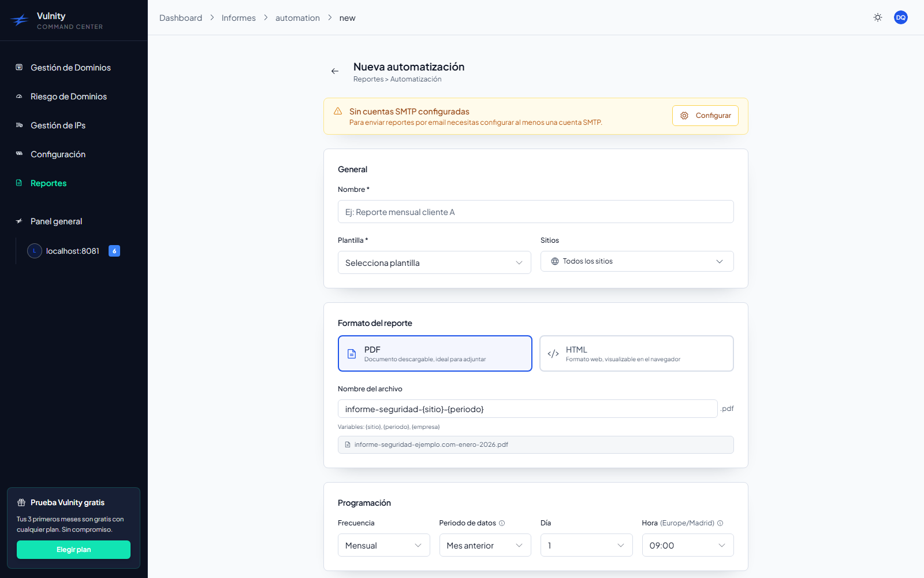Viewport: 924px width, 578px height.
Task: Open the Mes anterior period dropdown
Action: (x=485, y=545)
